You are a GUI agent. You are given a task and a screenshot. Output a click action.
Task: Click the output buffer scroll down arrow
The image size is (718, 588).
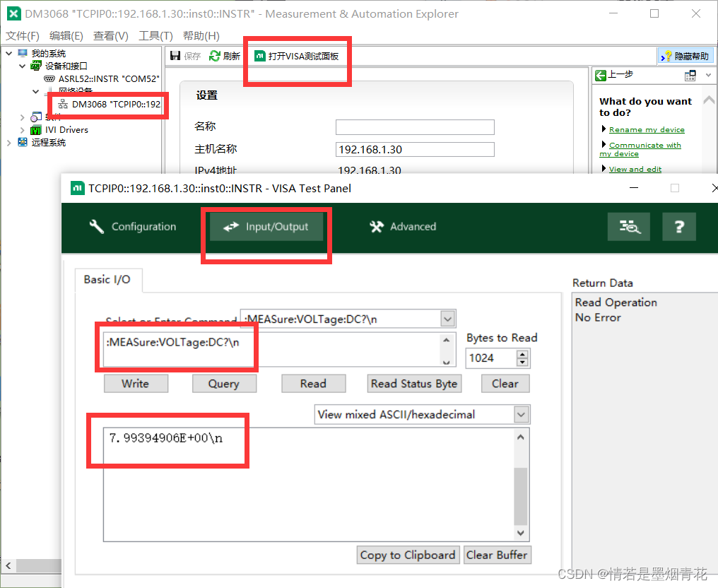coord(521,533)
